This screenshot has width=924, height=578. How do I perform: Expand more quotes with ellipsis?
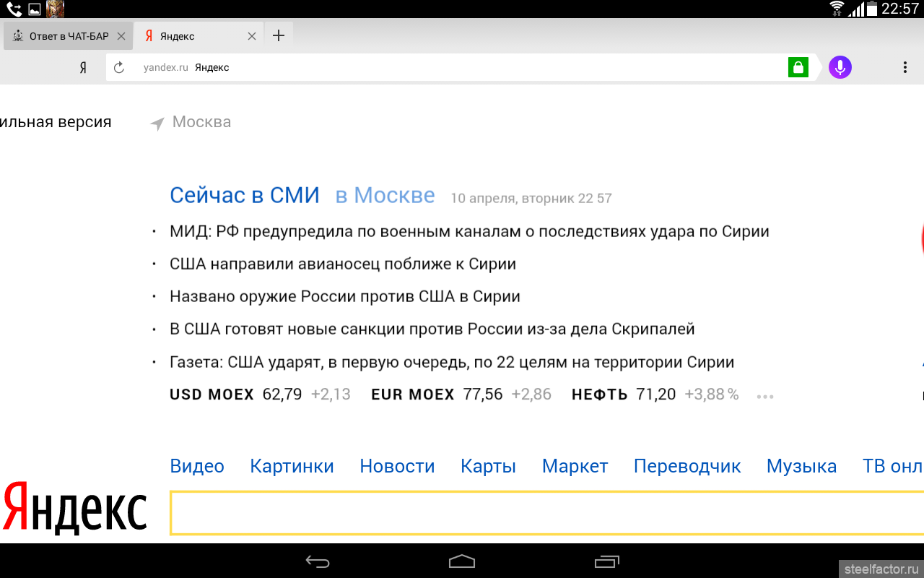[765, 397]
